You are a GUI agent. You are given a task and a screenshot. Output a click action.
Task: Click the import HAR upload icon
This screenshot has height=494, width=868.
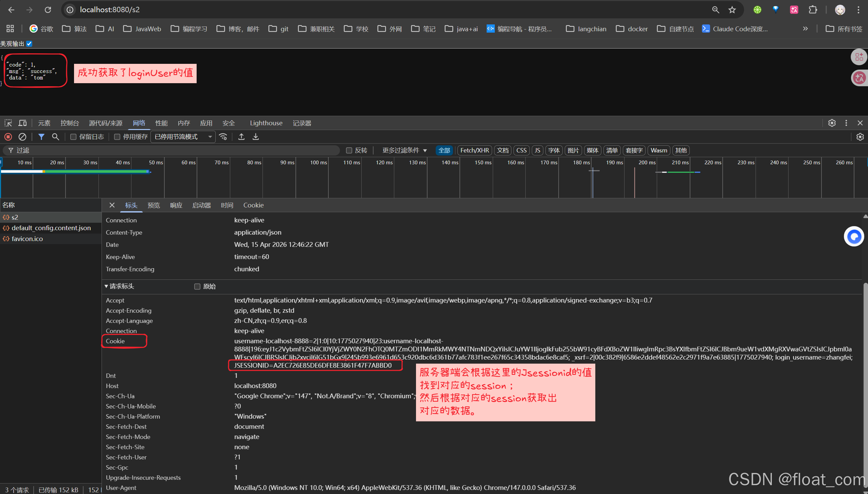point(241,137)
